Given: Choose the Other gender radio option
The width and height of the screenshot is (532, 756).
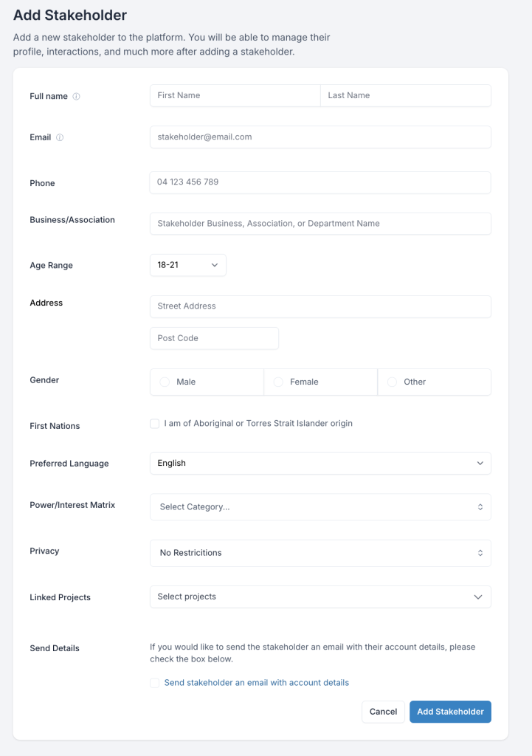Looking at the screenshot, I should (392, 382).
